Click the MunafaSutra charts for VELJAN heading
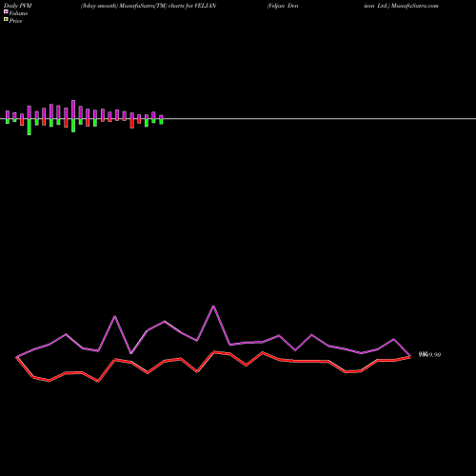This screenshot has width=476, height=476. pos(149,6)
